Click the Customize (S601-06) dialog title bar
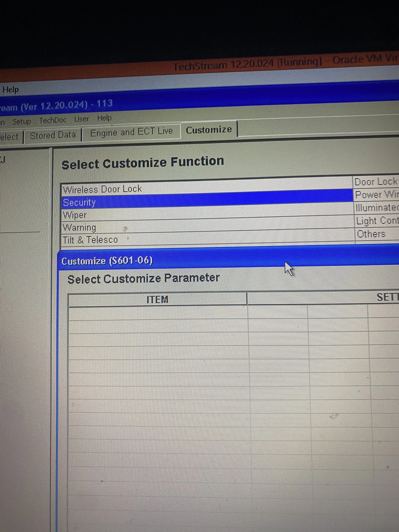Screen dimensions: 399x532 193,260
